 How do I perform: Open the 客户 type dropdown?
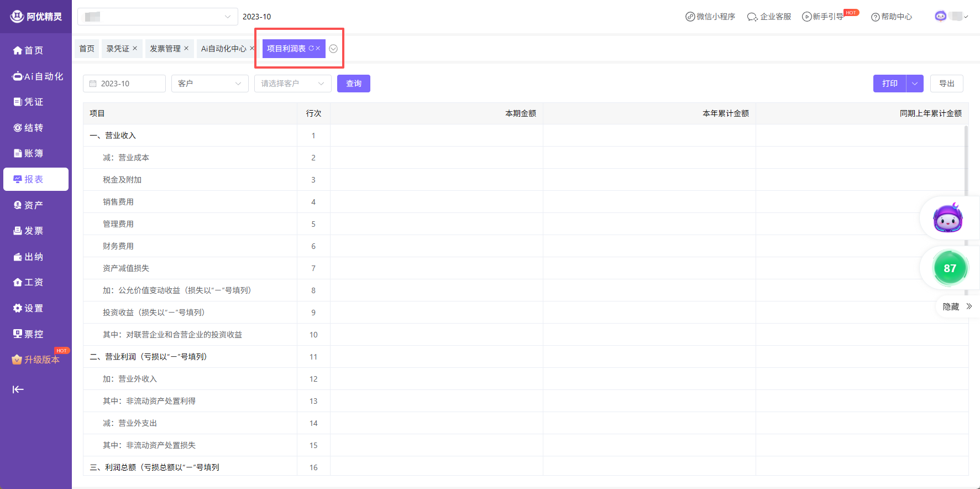209,84
